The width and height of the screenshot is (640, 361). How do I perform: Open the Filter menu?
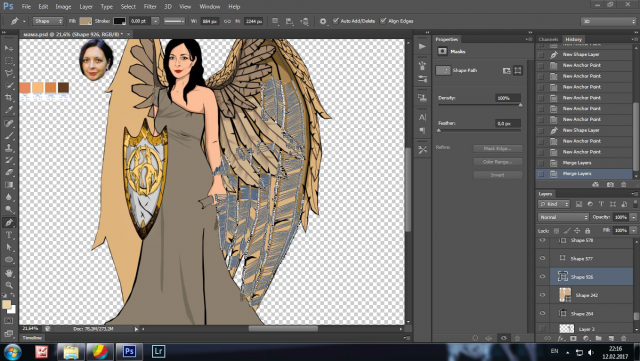(x=150, y=7)
